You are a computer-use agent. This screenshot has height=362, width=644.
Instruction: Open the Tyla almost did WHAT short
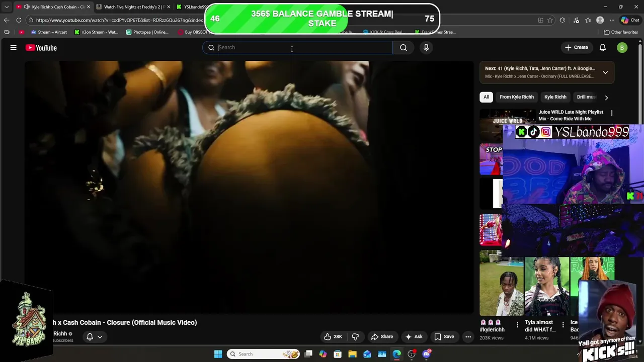point(546,286)
